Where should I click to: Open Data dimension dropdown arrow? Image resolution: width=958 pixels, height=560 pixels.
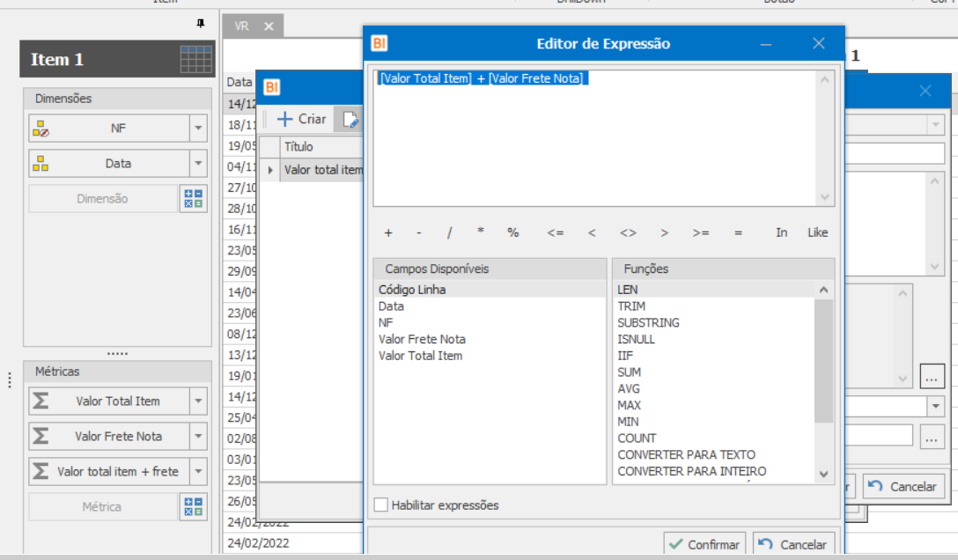tap(199, 164)
